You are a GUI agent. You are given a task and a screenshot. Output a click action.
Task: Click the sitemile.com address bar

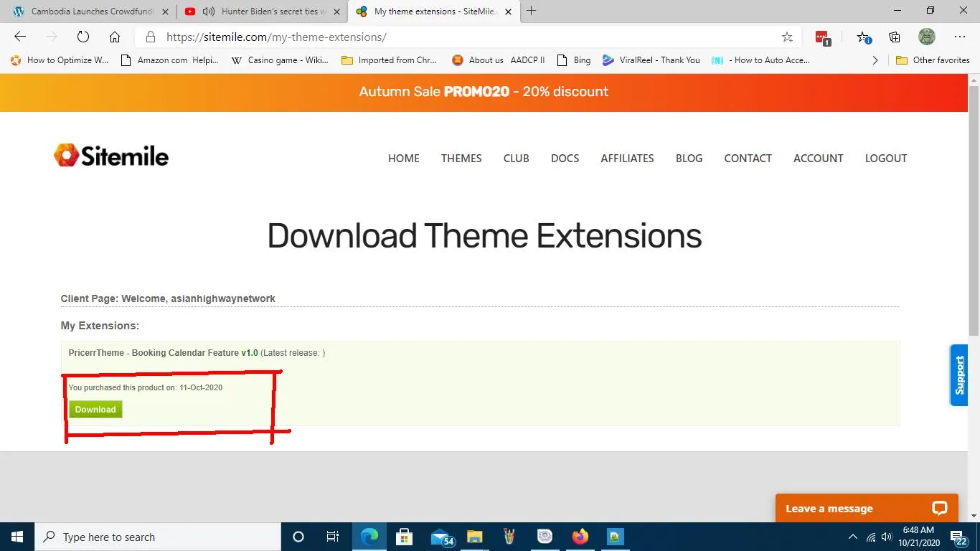[459, 37]
